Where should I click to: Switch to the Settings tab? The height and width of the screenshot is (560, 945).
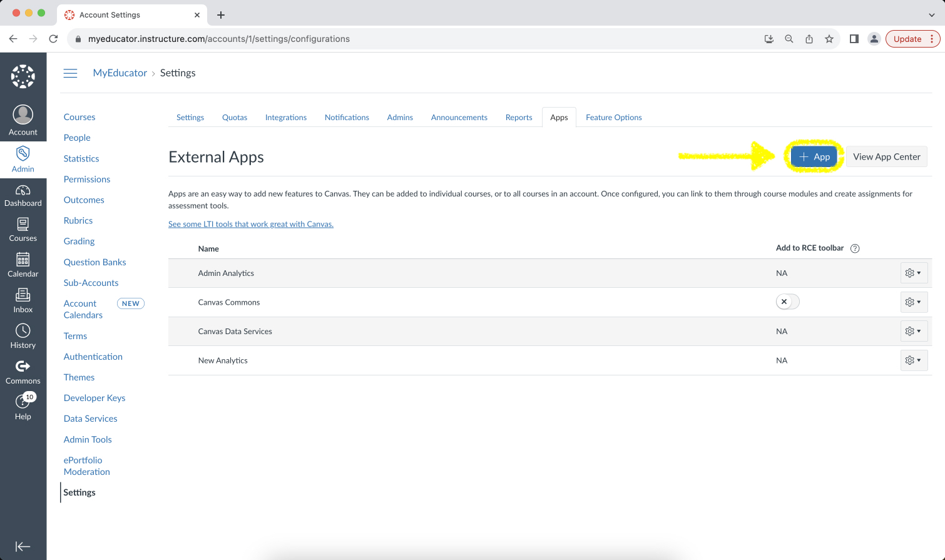tap(190, 117)
